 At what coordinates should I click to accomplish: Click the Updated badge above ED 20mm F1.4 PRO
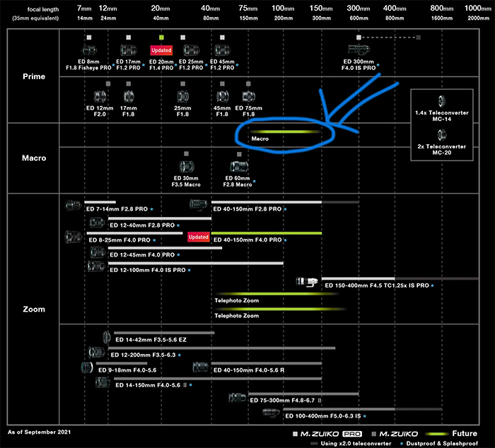coord(161,50)
